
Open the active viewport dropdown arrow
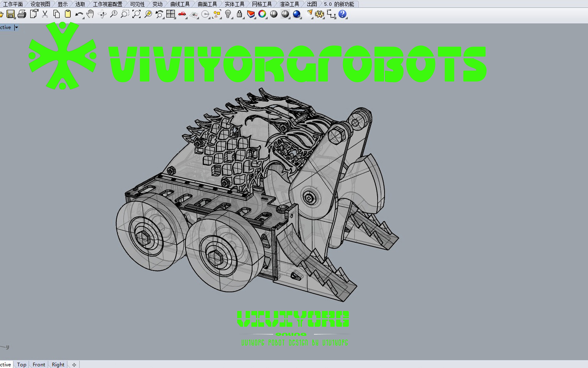[17, 27]
